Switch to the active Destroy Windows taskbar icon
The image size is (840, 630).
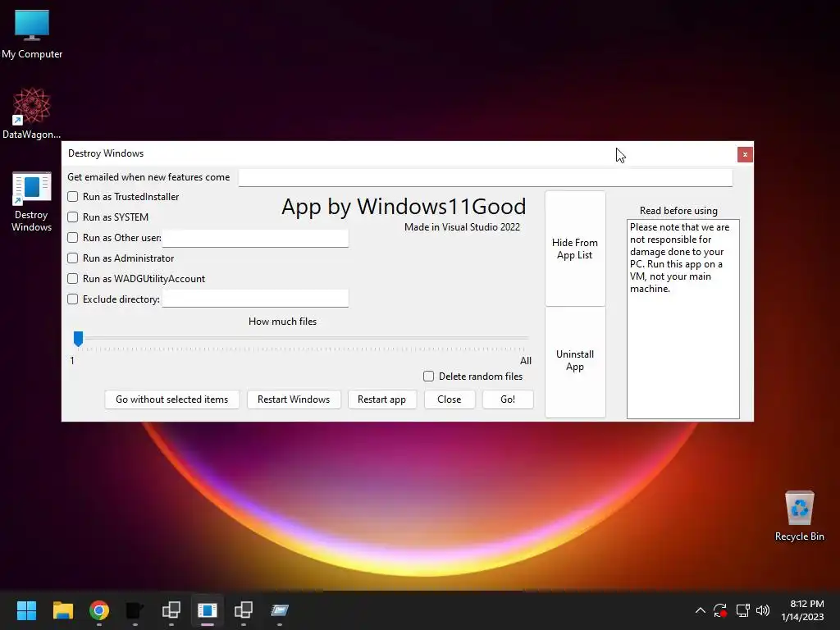point(208,610)
